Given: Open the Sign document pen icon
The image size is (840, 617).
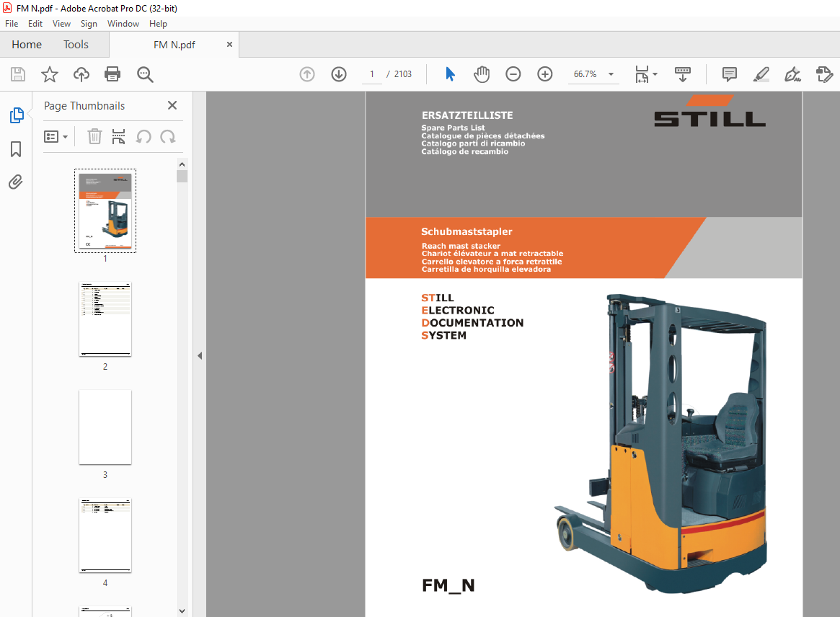Looking at the screenshot, I should [x=792, y=74].
